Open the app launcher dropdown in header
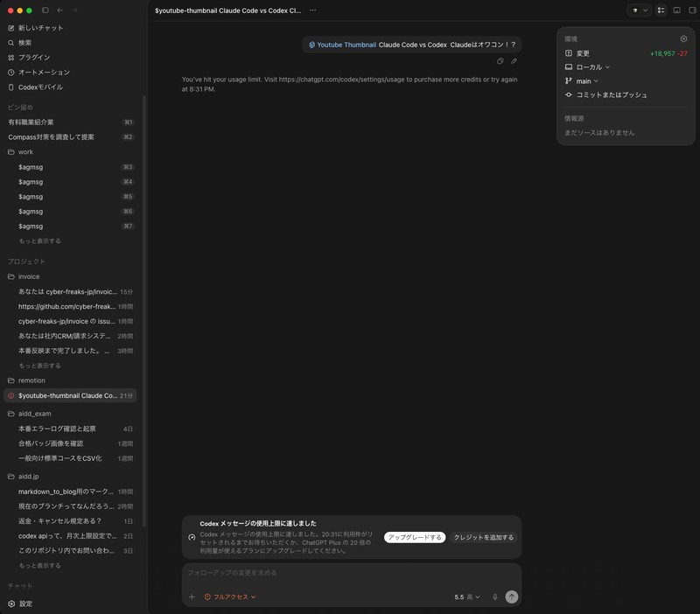Image resolution: width=700 pixels, height=614 pixels. point(640,10)
